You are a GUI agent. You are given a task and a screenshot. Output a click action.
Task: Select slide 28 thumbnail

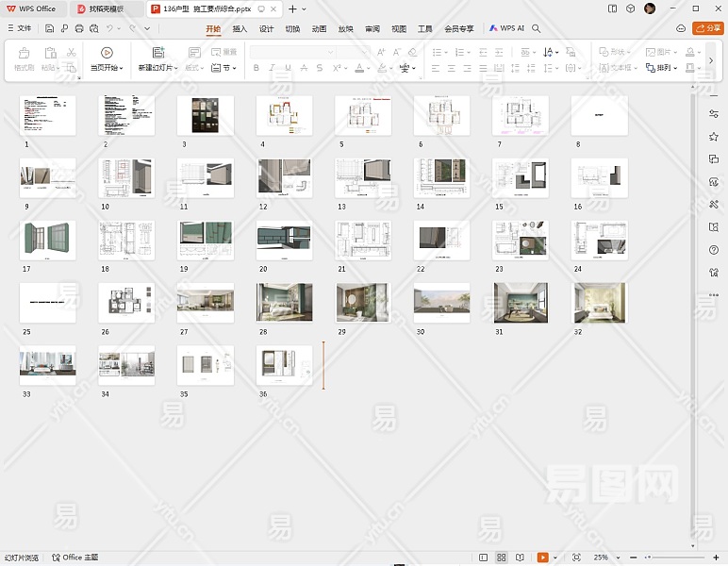(x=284, y=303)
